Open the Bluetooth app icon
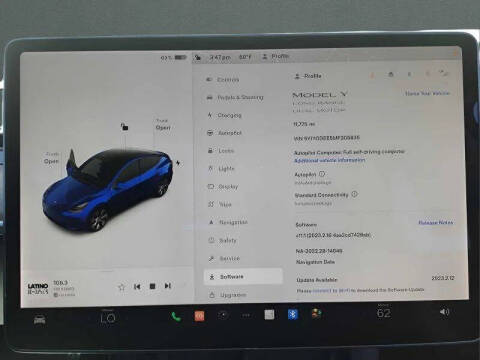Screen dimensions: 480x360 [x=293, y=314]
